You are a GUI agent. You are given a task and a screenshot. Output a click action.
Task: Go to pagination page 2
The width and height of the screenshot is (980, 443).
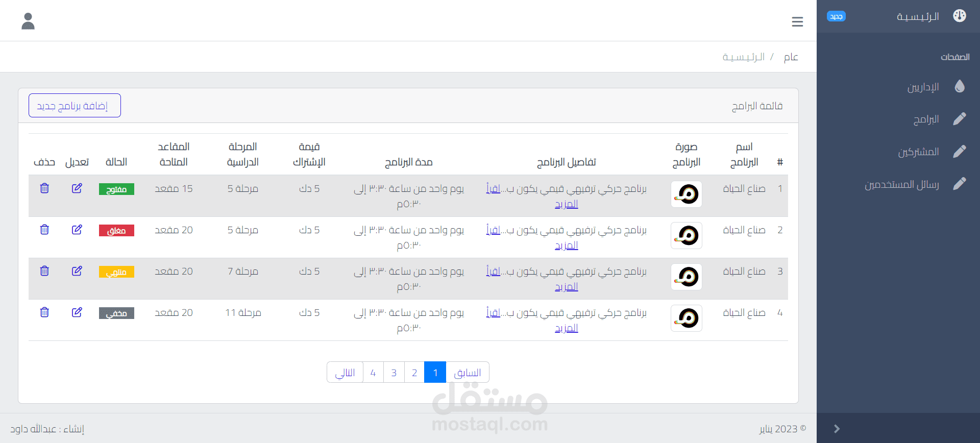(414, 372)
